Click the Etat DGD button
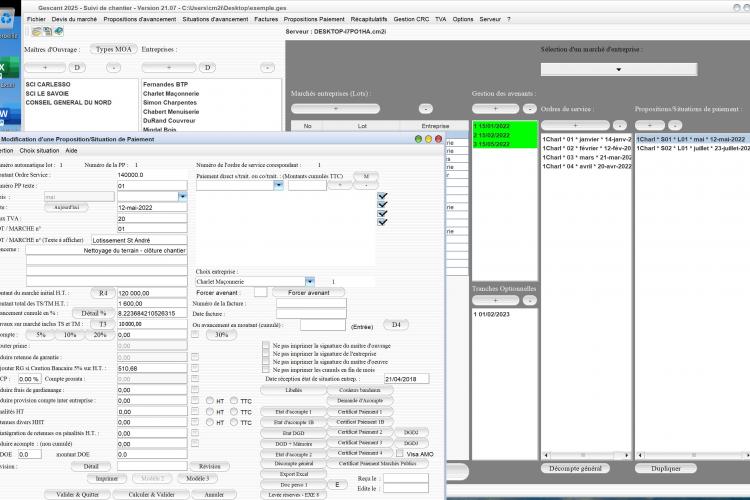This screenshot has width=750, height=500. (x=294, y=433)
